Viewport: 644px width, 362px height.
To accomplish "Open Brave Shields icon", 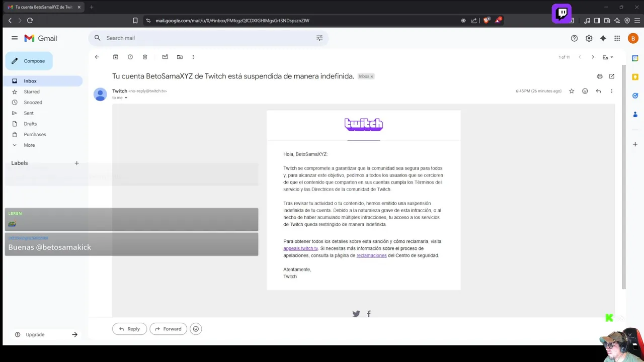I will coord(486,21).
